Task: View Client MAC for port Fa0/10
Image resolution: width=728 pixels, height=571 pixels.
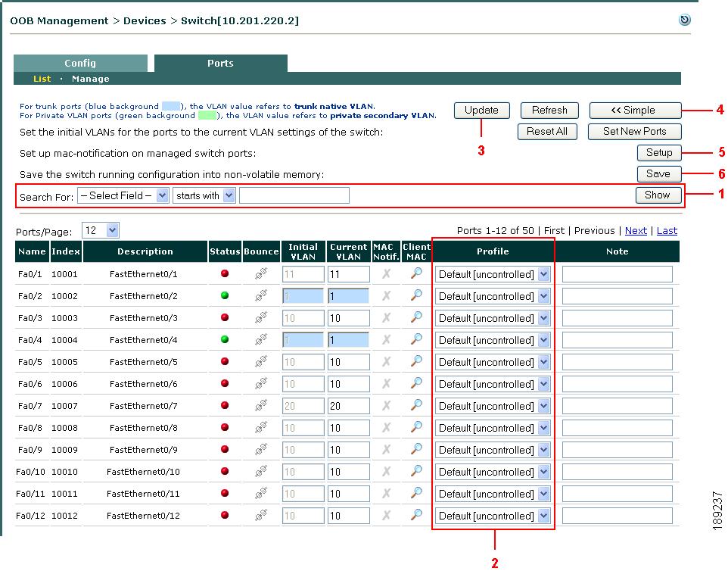Action: click(416, 472)
